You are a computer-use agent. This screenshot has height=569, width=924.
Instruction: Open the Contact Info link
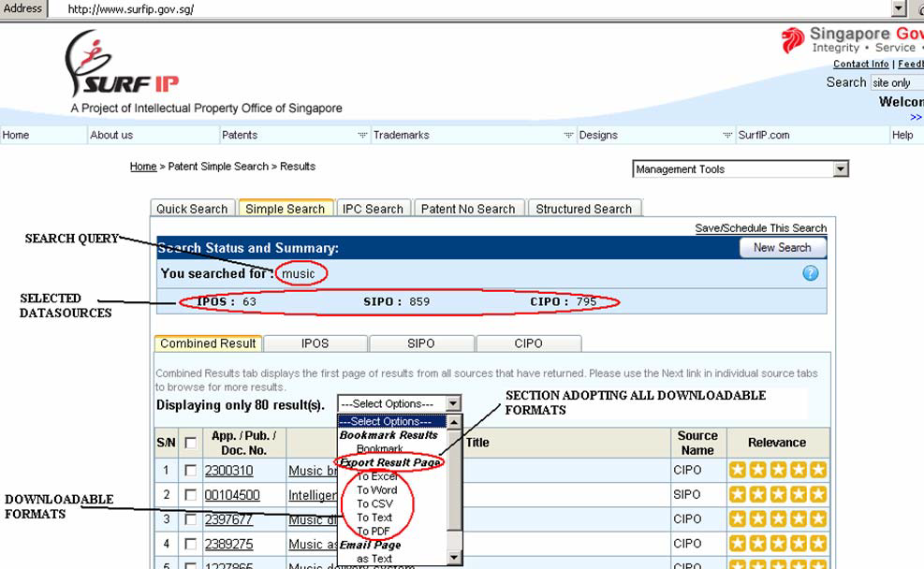tap(861, 64)
